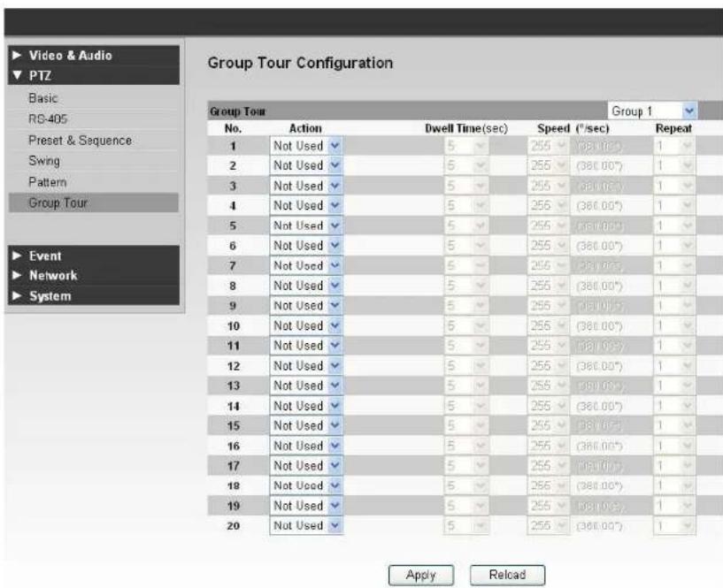Open Action dropdown for row 14

pos(306,406)
